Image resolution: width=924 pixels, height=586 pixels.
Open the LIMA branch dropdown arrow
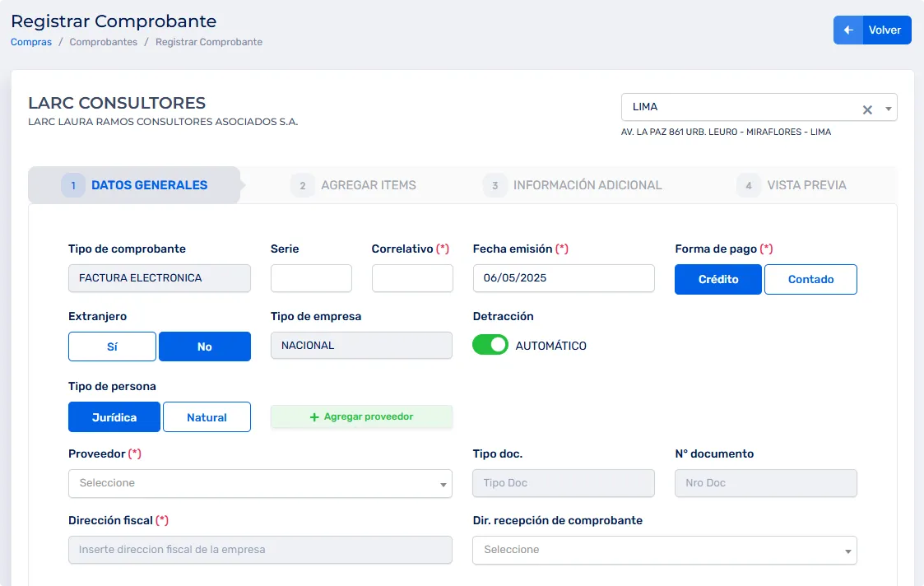tap(888, 108)
